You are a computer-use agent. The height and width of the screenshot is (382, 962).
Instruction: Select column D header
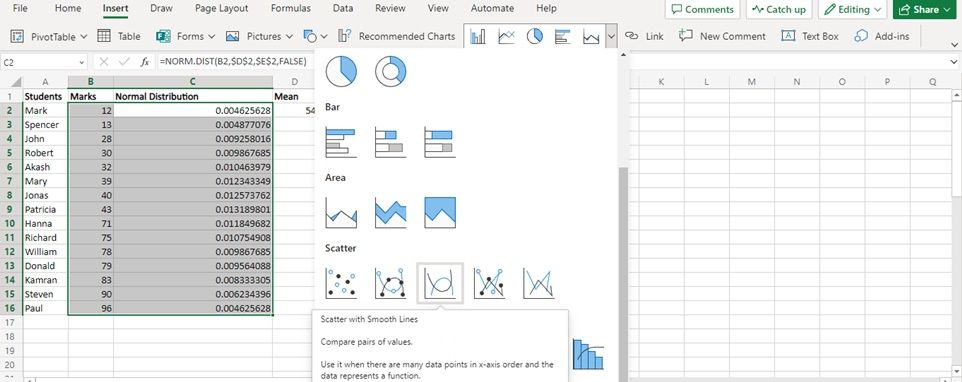(294, 82)
